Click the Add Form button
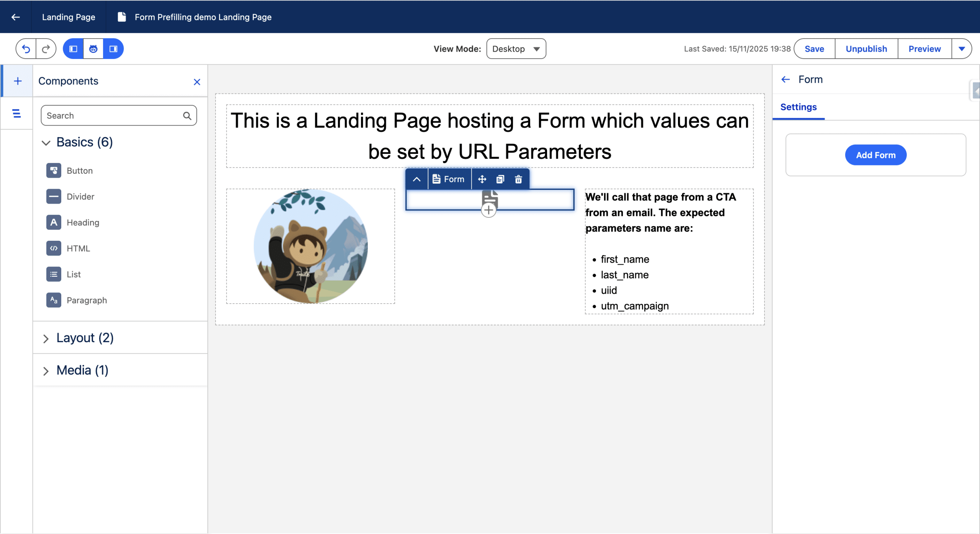980x534 pixels. tap(875, 155)
